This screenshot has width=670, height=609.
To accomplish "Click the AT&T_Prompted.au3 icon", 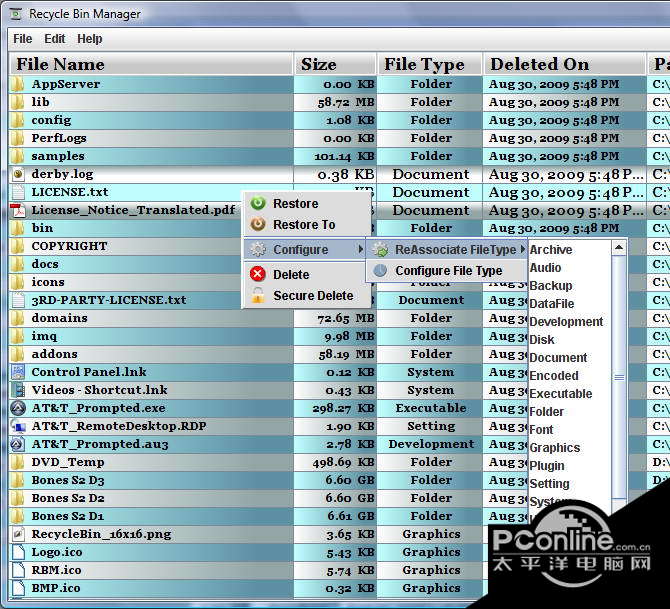I will click(18, 444).
